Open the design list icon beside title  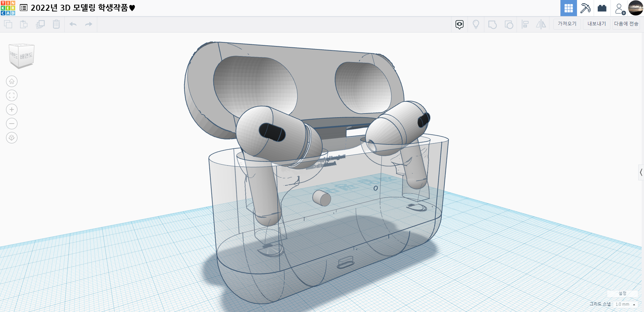(24, 8)
